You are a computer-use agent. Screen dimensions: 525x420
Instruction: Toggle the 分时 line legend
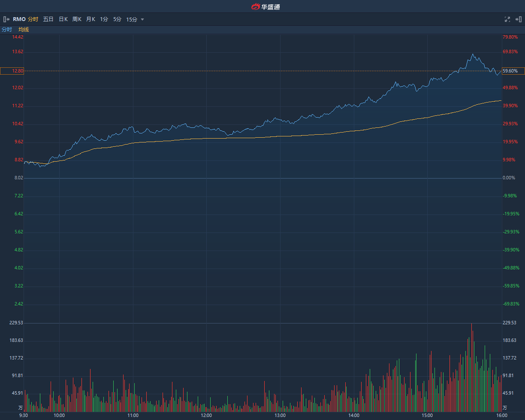pyautogui.click(x=7, y=30)
